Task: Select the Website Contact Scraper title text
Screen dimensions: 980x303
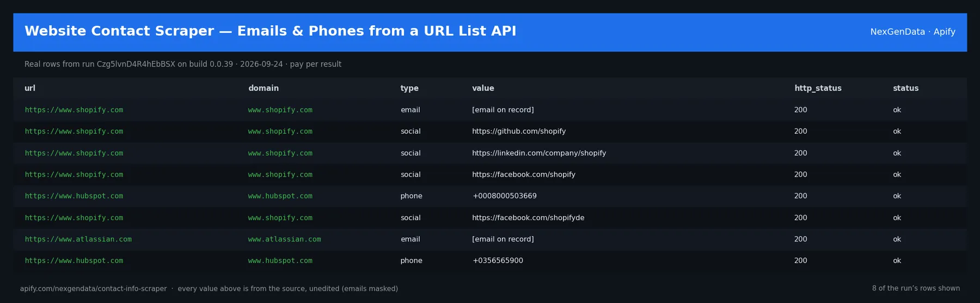Action: (270, 31)
